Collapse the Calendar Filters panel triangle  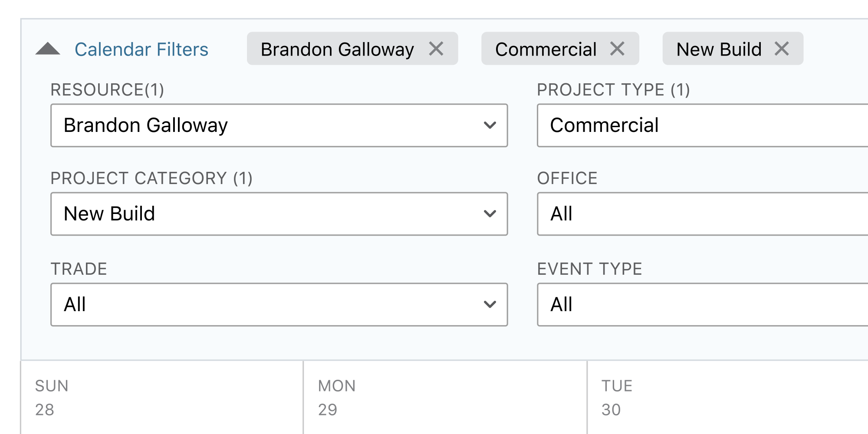tap(48, 49)
